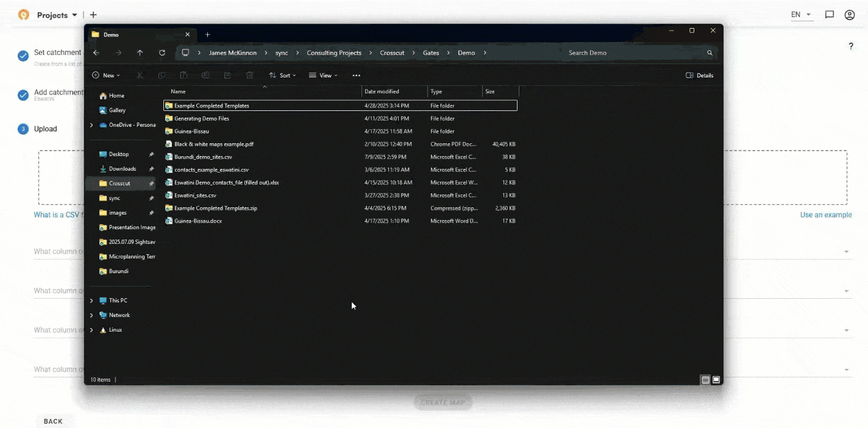This screenshot has height=428, width=868.
Task: Open the New dropdown menu
Action: tap(106, 76)
